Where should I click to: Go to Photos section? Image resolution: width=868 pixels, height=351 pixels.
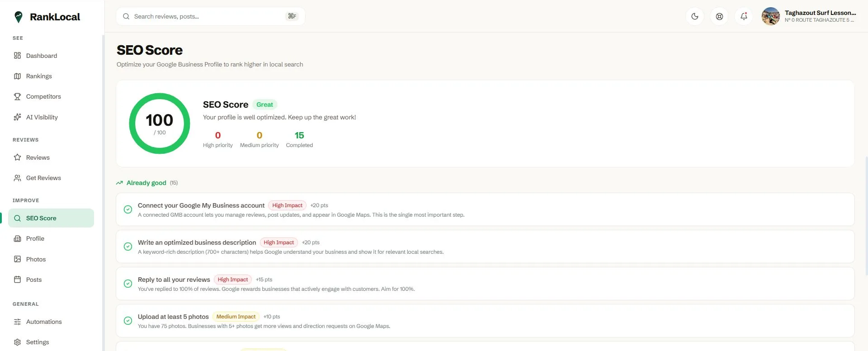click(51, 259)
